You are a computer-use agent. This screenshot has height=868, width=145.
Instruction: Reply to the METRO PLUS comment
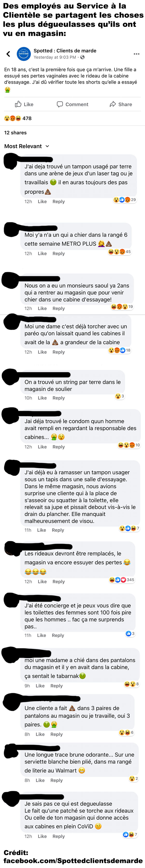(58, 253)
